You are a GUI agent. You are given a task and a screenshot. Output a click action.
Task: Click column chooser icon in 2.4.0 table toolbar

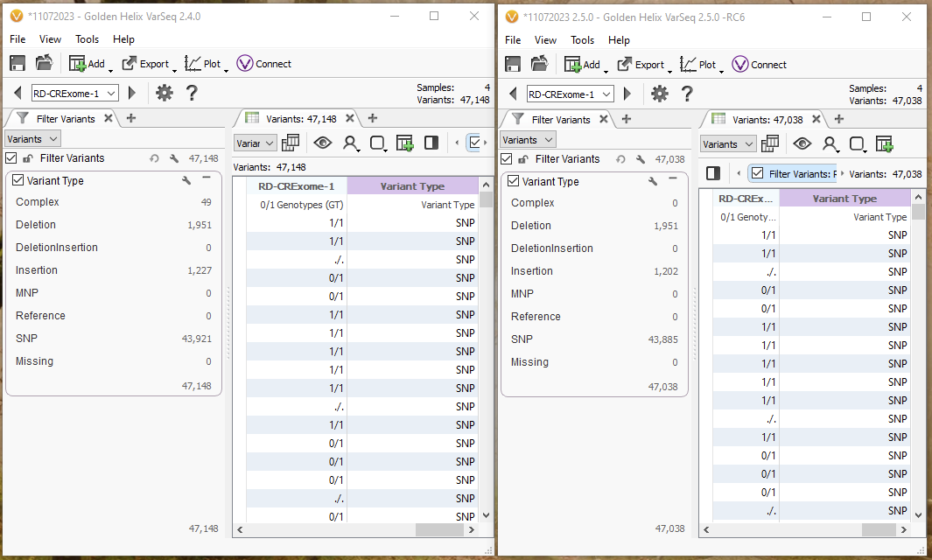[x=291, y=143]
